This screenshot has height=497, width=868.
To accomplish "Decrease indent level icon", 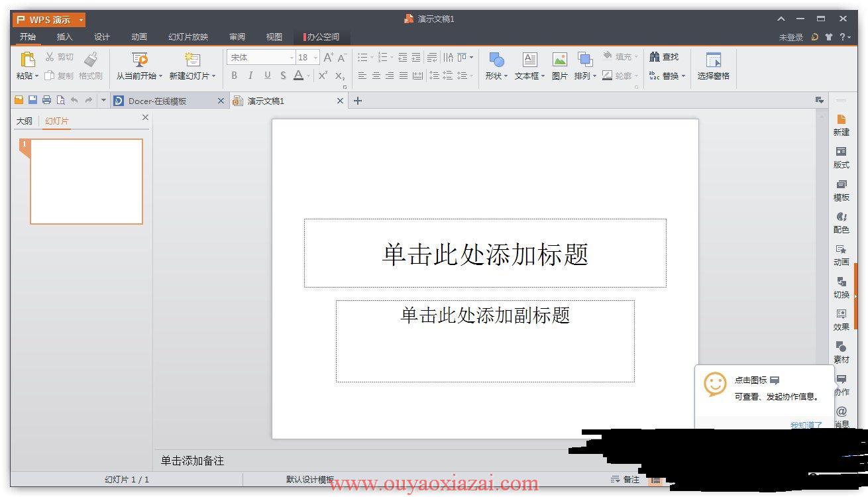I will (403, 57).
